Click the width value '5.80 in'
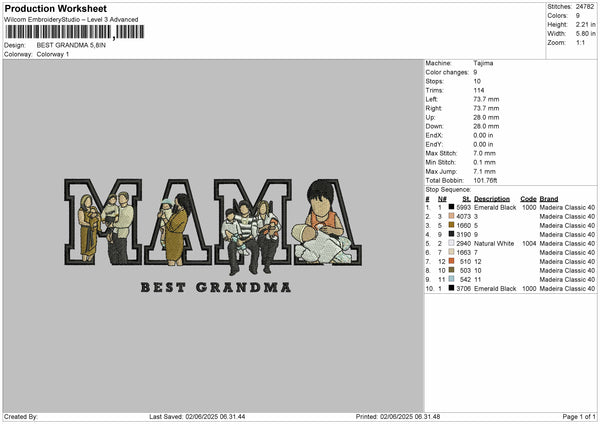The width and height of the screenshot is (600, 424). click(586, 34)
